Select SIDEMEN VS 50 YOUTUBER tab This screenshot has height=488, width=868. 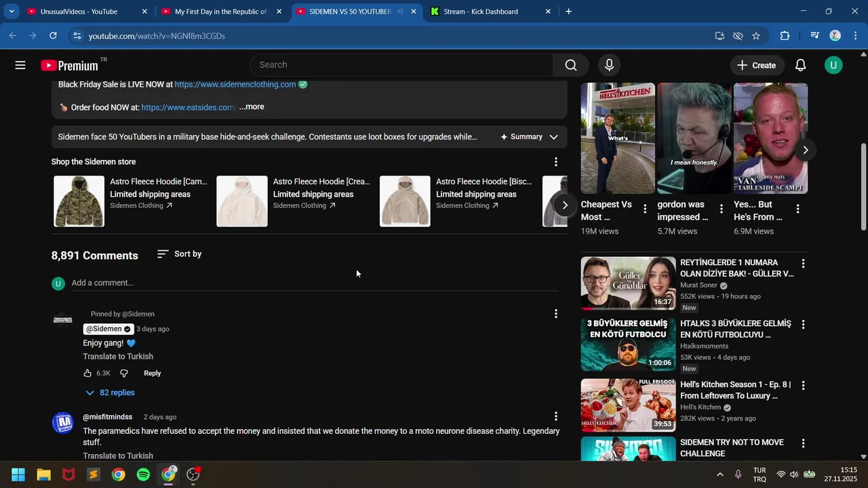coord(356,12)
